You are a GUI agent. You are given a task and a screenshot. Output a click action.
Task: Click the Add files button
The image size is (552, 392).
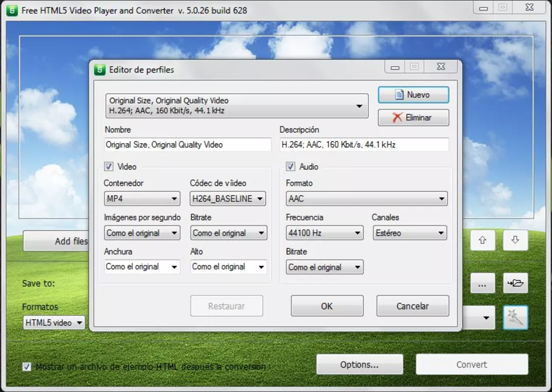click(x=56, y=241)
